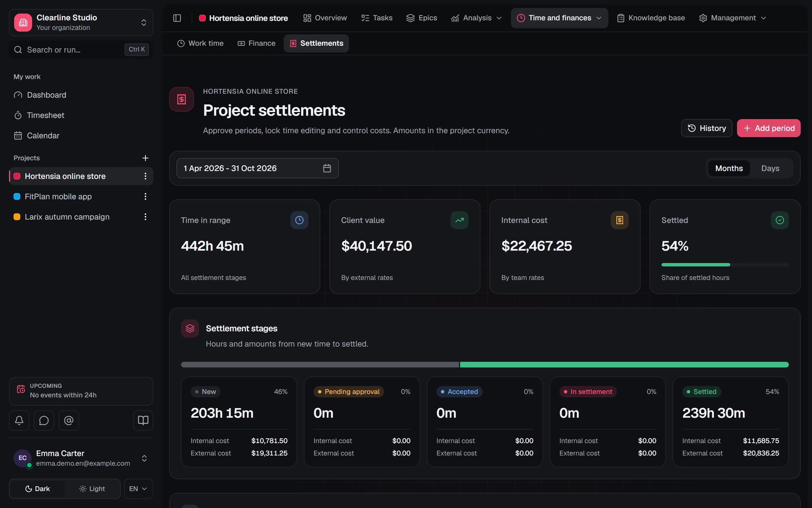Open Hortensia online store options menu

pos(145,176)
